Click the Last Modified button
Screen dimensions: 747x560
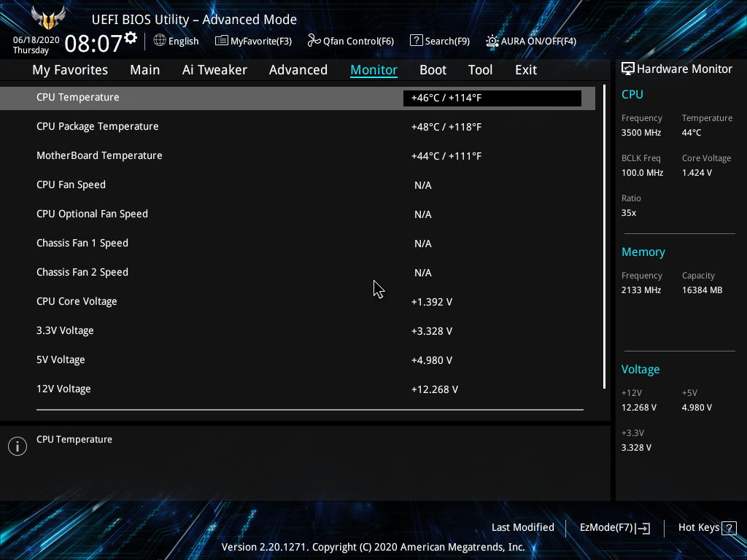523,527
